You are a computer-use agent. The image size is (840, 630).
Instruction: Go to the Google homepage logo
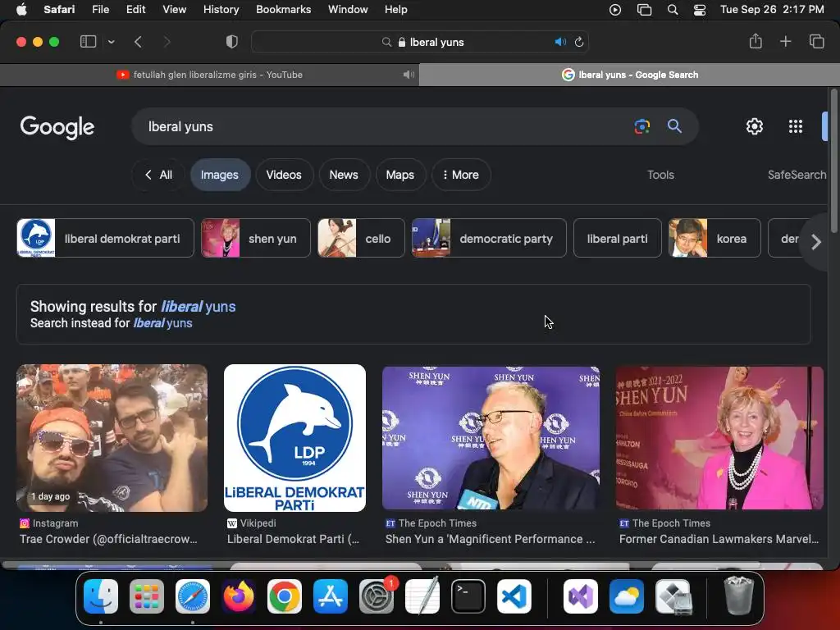tap(57, 127)
